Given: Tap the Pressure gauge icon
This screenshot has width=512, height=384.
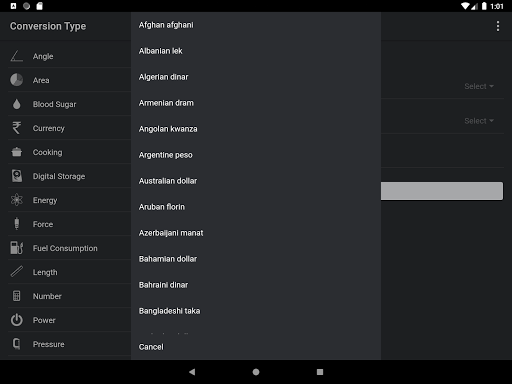Looking at the screenshot, I should pos(17,344).
